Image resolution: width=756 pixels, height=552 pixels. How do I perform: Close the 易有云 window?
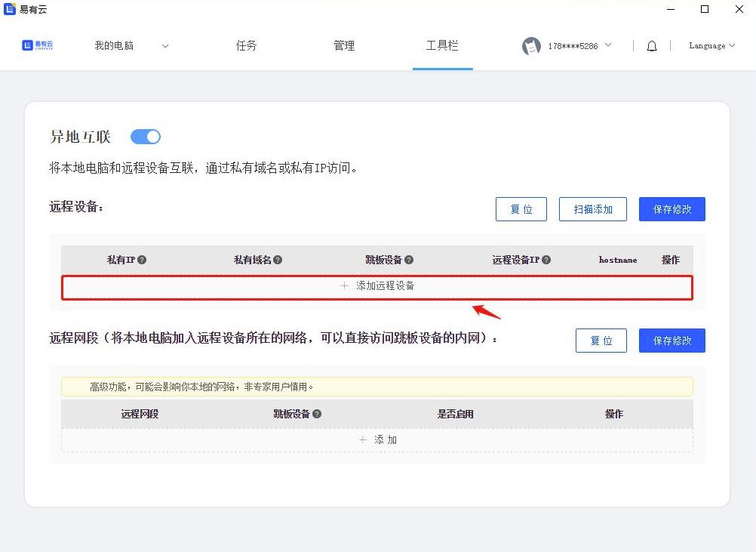pos(739,9)
